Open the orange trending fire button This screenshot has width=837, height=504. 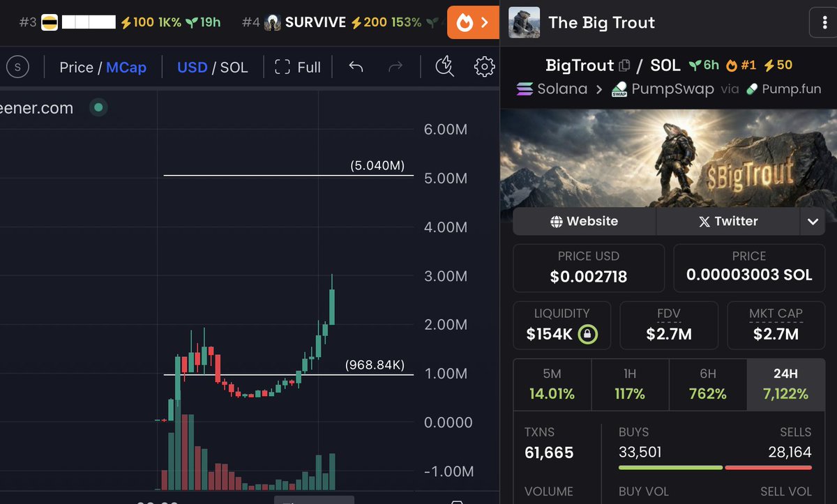(472, 23)
